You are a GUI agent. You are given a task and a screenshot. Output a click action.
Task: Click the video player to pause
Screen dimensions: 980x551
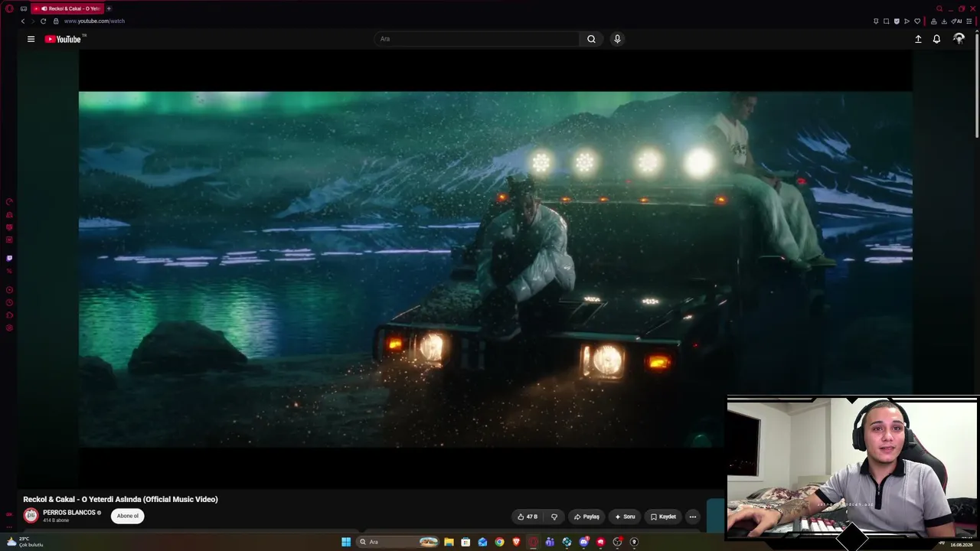[495, 269]
